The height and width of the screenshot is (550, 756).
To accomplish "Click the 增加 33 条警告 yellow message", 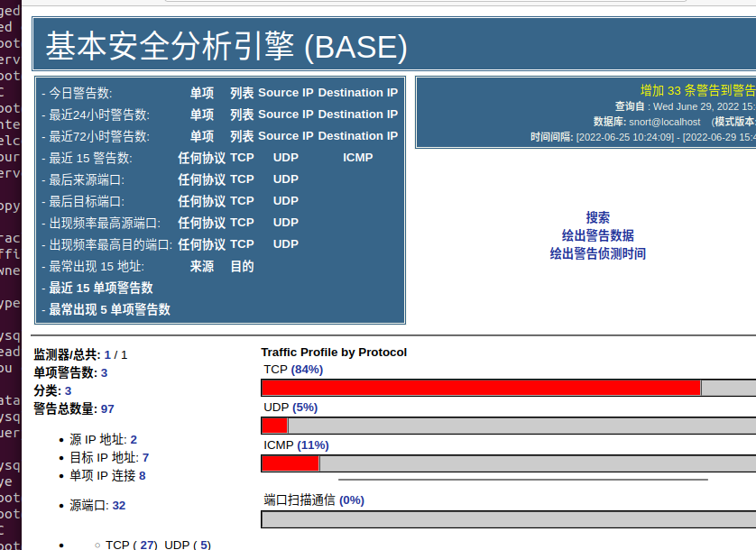I will [x=697, y=90].
